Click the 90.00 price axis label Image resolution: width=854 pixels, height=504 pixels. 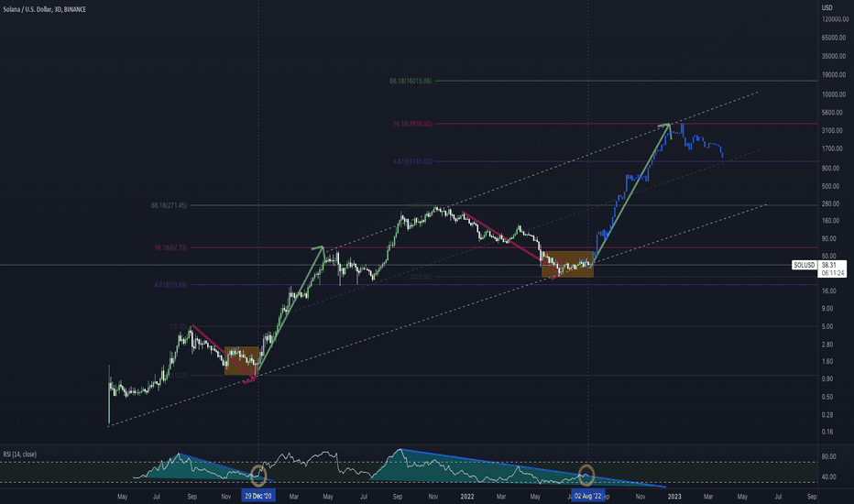(x=828, y=238)
